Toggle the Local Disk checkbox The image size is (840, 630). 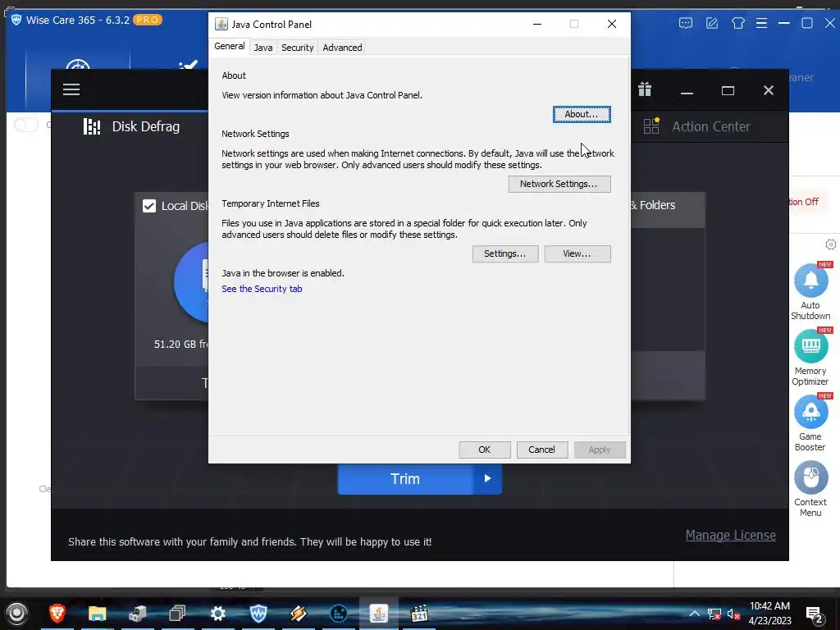149,206
